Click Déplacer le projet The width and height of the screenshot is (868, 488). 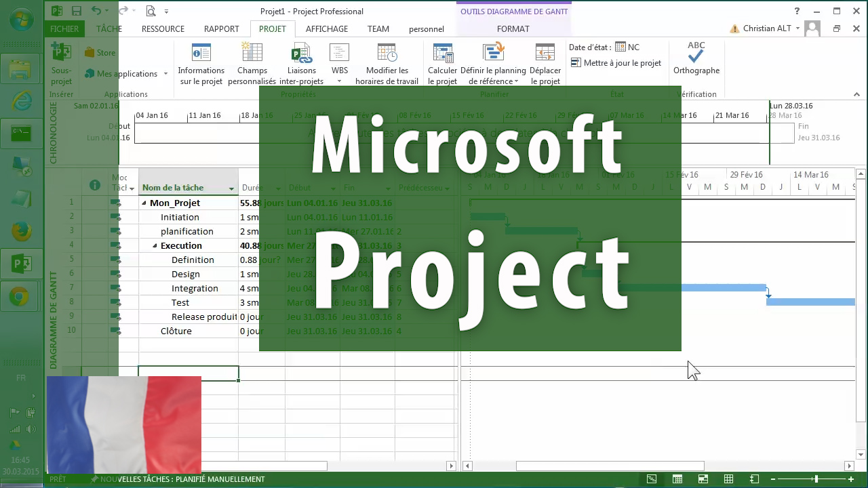click(545, 64)
